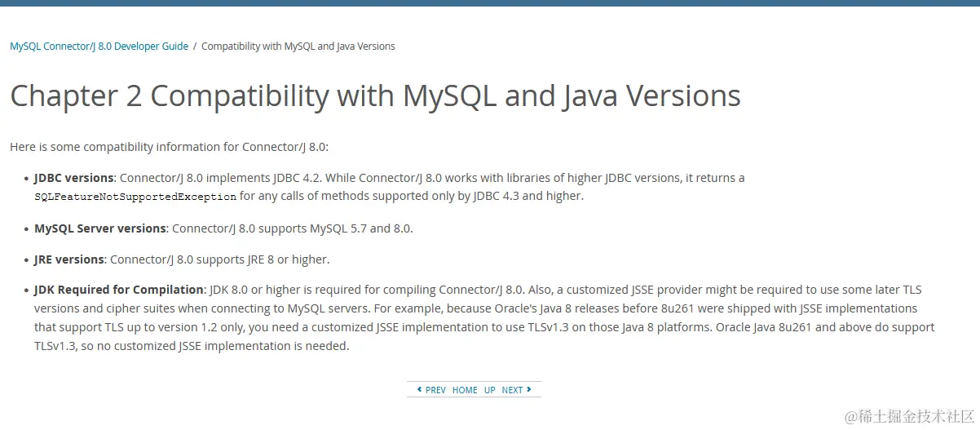Open MySQL Connector/J 8.0 Developer Guide breadcrumb
The width and height of the screenshot is (980, 430).
point(99,47)
